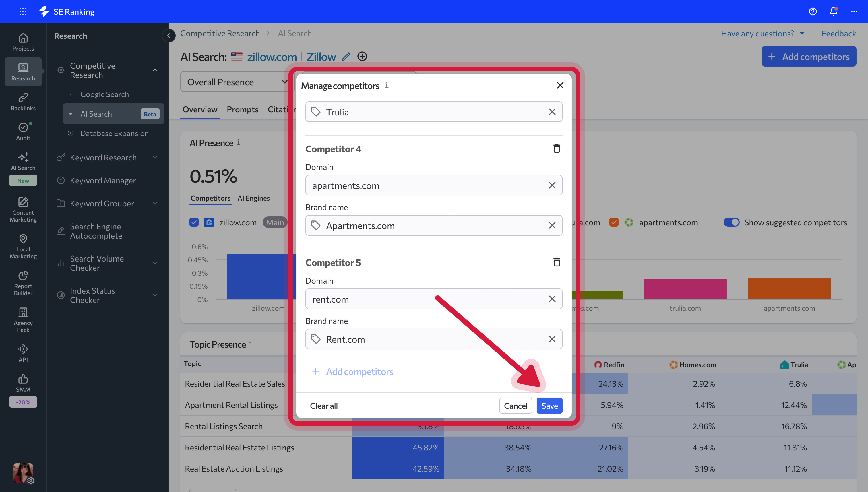Click the plus circle next to Zillow

362,57
